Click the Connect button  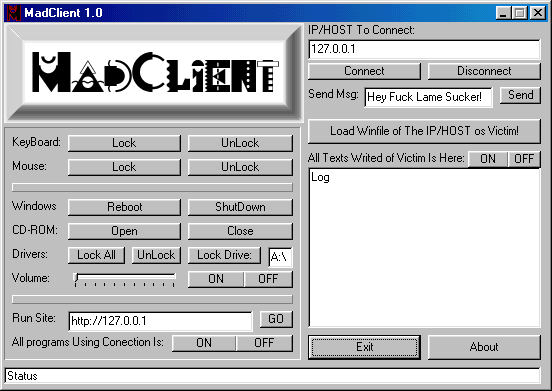(364, 71)
